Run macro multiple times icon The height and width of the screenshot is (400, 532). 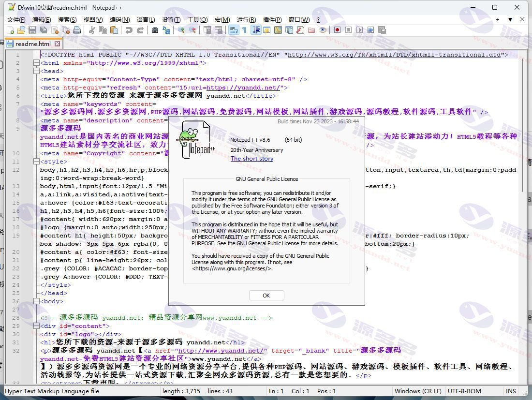(x=371, y=30)
